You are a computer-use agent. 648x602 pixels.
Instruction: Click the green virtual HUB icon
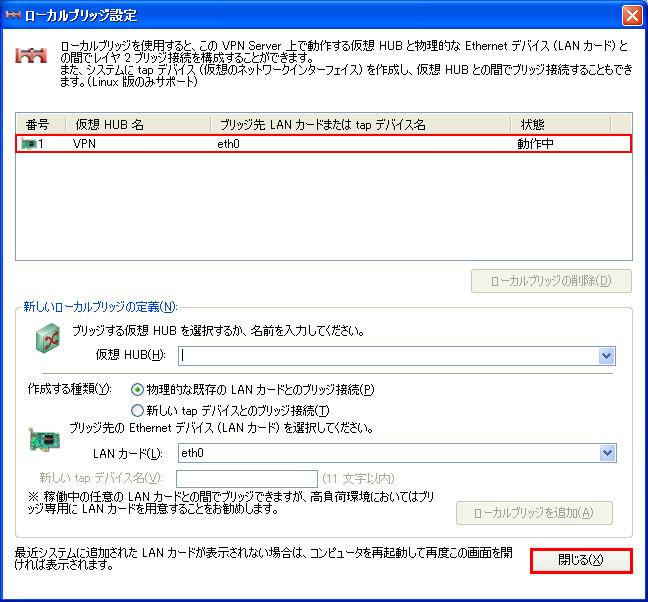pyautogui.click(x=48, y=338)
